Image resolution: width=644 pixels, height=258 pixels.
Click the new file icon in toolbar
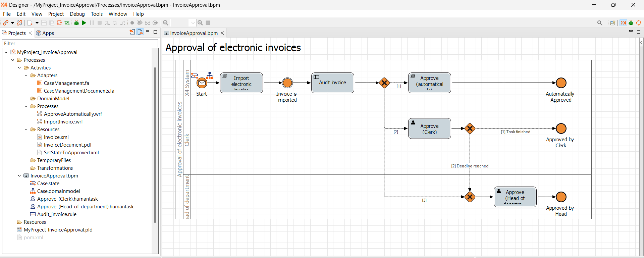point(30,23)
